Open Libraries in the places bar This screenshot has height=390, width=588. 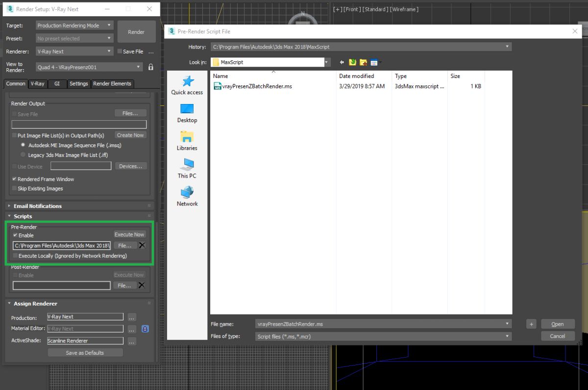point(187,141)
